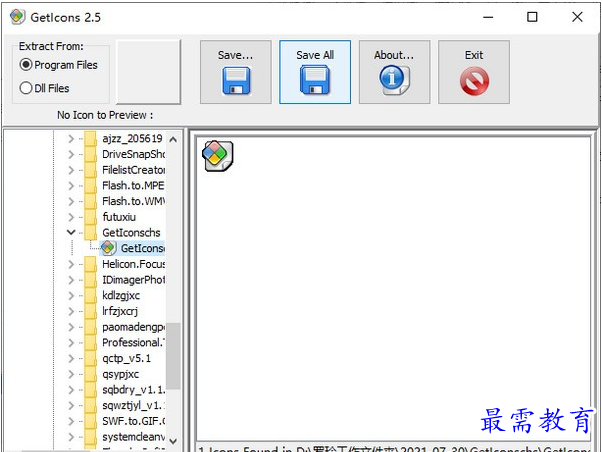602x452 pixels.
Task: Click the GetIcons app icon in title bar
Action: [18, 17]
